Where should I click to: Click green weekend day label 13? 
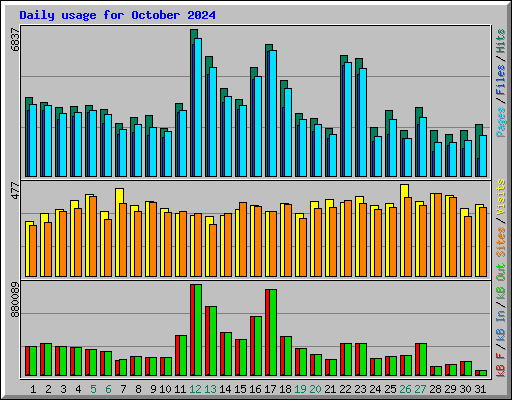[x=210, y=389]
